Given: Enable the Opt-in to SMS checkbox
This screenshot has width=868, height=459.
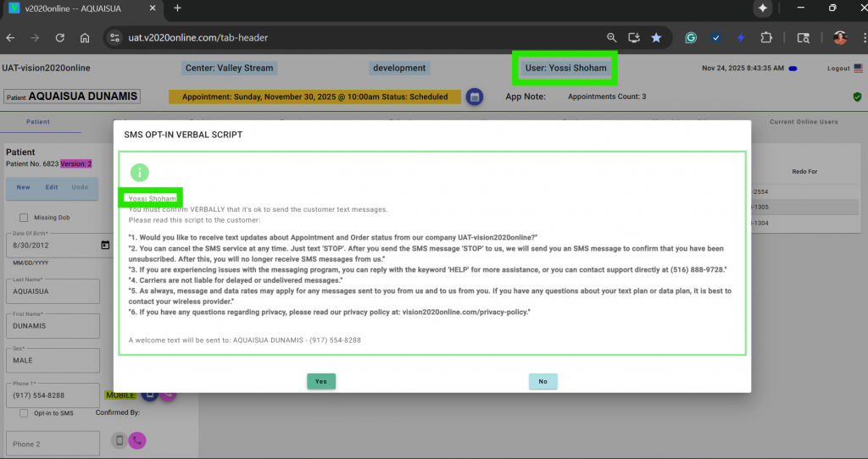Looking at the screenshot, I should coord(24,413).
